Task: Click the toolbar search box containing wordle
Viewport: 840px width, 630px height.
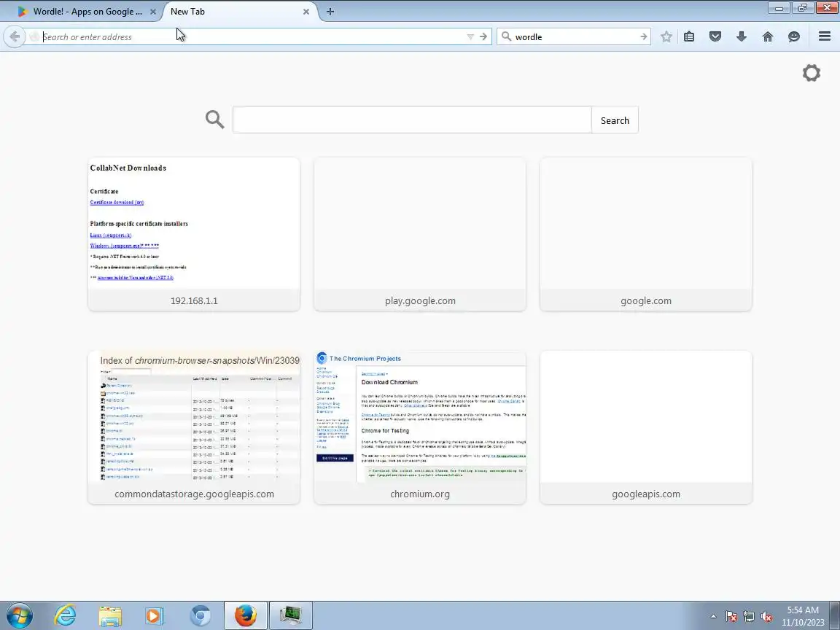Action: coord(573,37)
